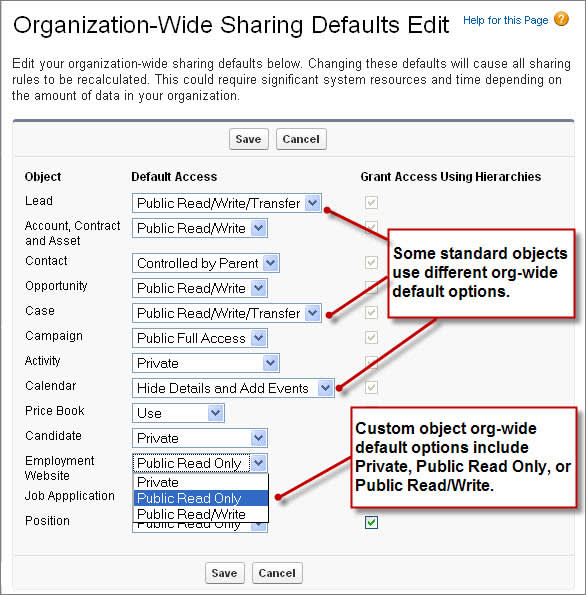The height and width of the screenshot is (595, 586).
Task: Click the bottom Cancel button
Action: point(277,573)
